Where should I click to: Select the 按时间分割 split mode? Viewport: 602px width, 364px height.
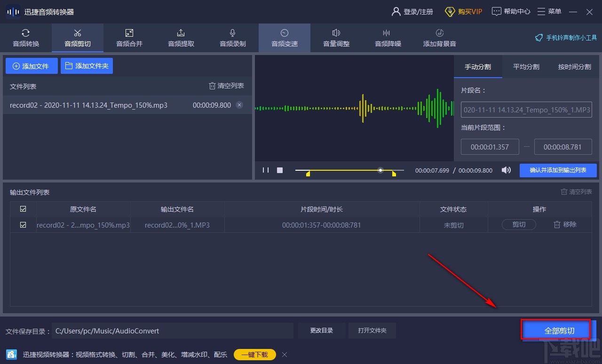574,67
